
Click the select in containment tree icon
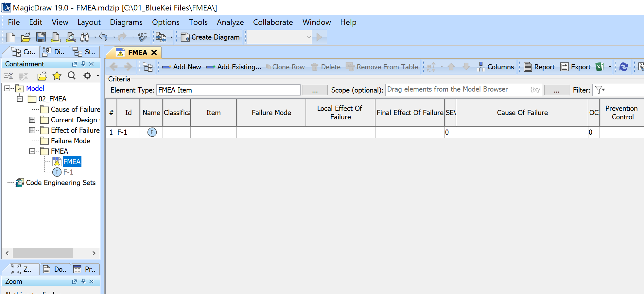148,67
